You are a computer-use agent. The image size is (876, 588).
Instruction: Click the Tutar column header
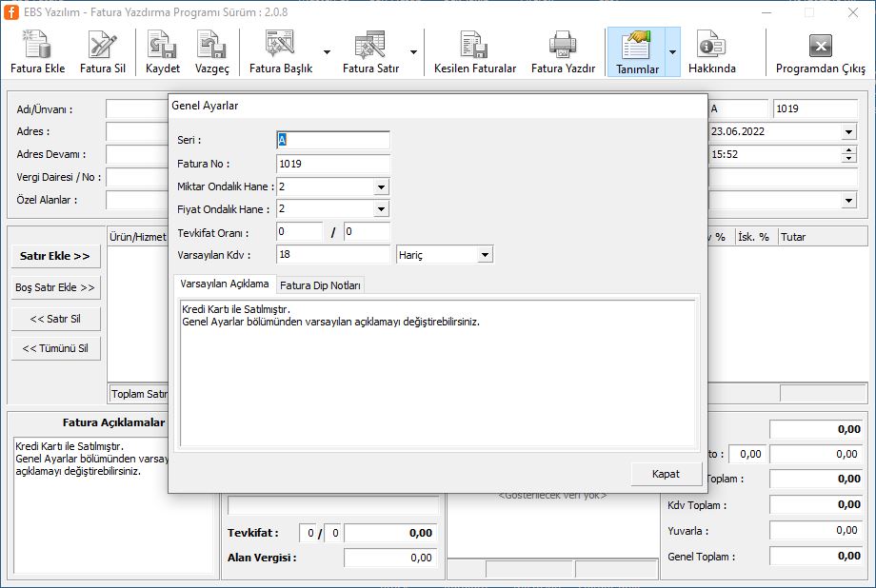pos(823,237)
